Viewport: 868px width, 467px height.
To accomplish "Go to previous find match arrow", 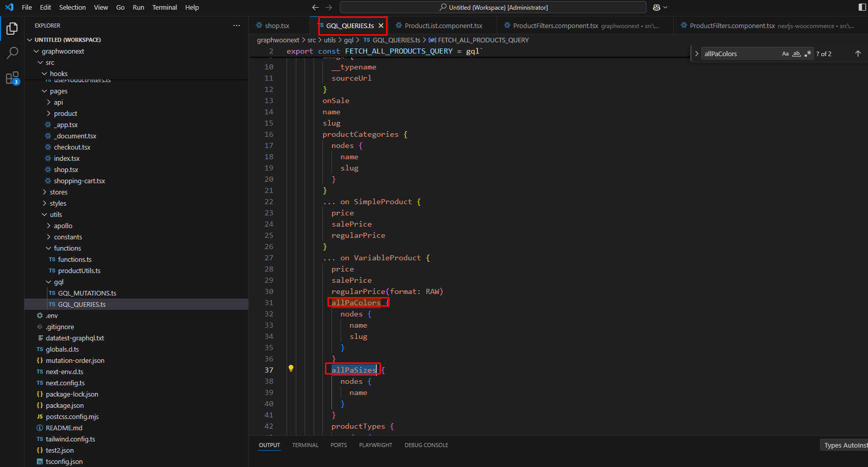I will click(x=858, y=54).
